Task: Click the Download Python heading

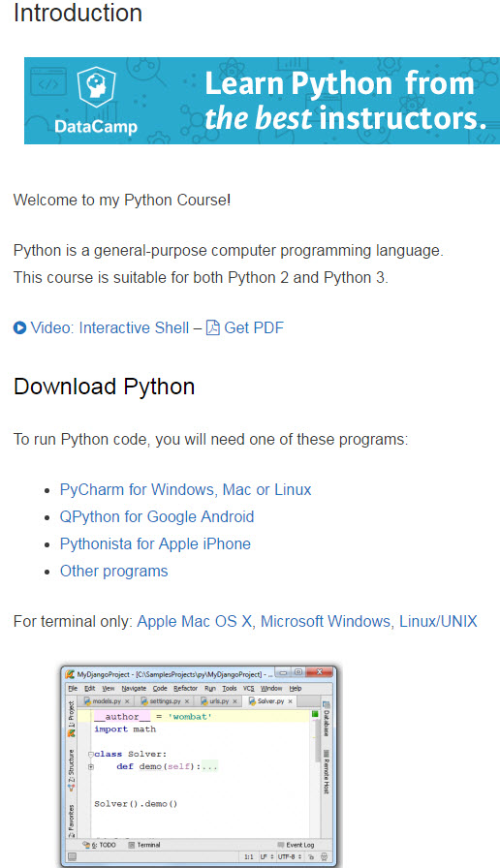Action: click(104, 387)
